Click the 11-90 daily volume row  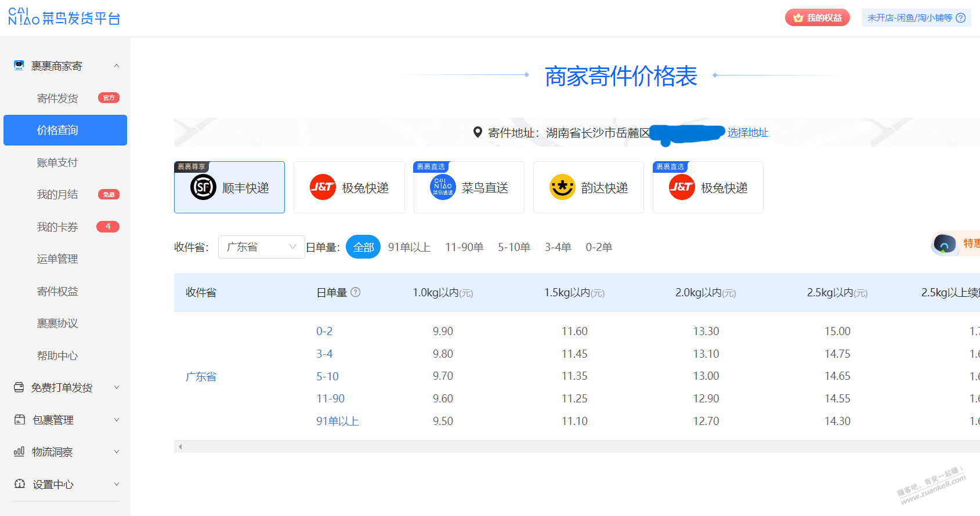click(x=330, y=398)
